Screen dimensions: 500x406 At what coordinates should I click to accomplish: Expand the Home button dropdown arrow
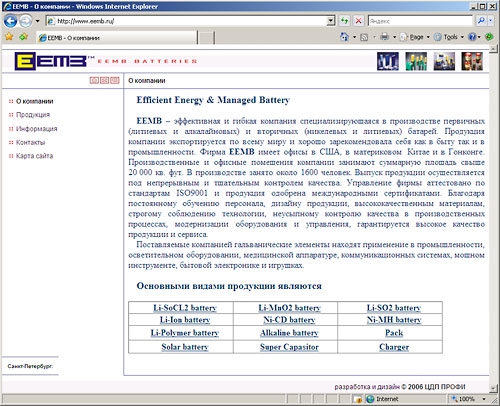pos(354,37)
